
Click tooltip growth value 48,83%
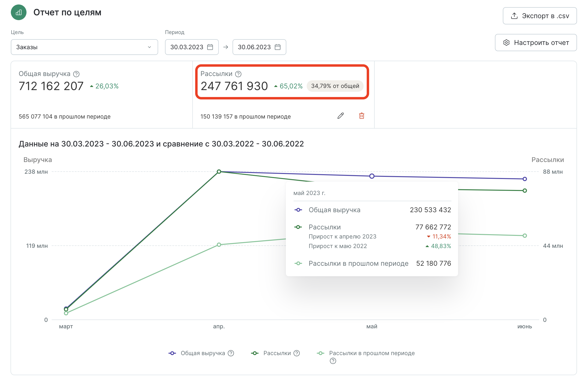pos(438,246)
